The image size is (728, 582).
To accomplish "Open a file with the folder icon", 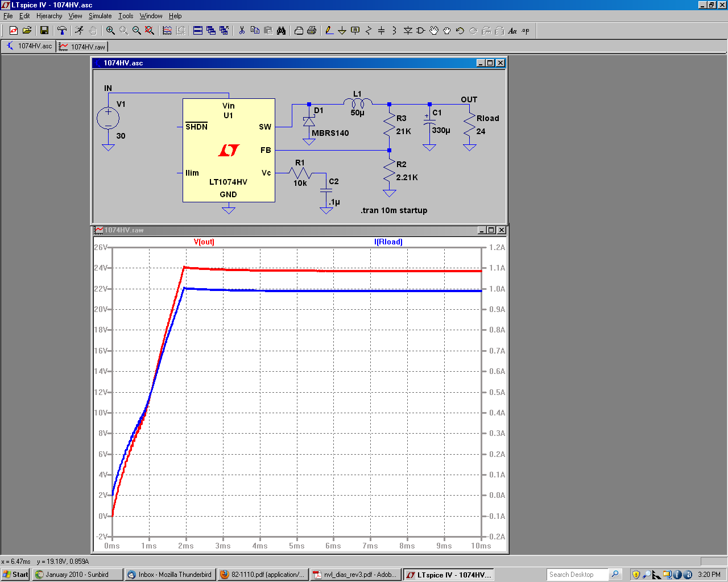I will coord(27,31).
